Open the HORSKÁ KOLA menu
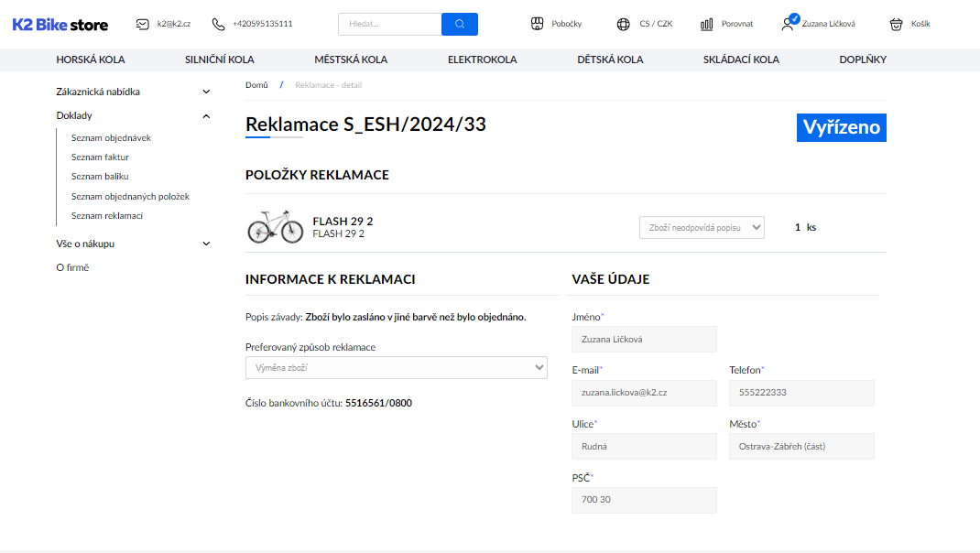 tap(91, 60)
